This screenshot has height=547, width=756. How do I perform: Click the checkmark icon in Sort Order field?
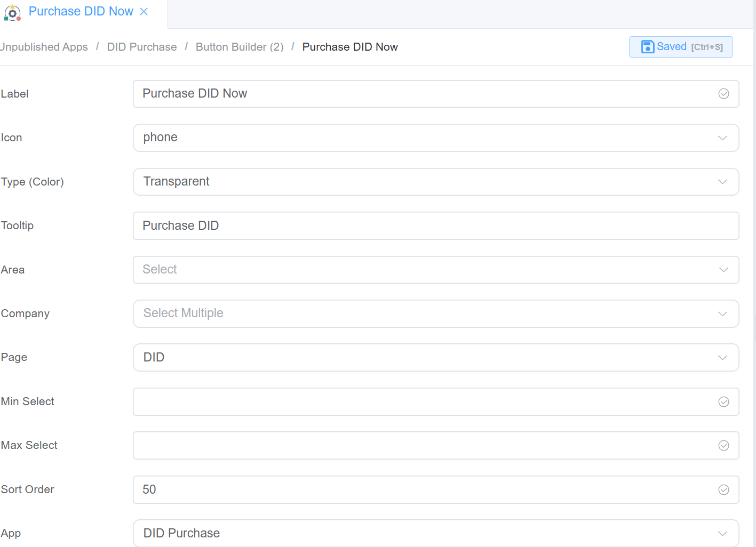tap(723, 490)
